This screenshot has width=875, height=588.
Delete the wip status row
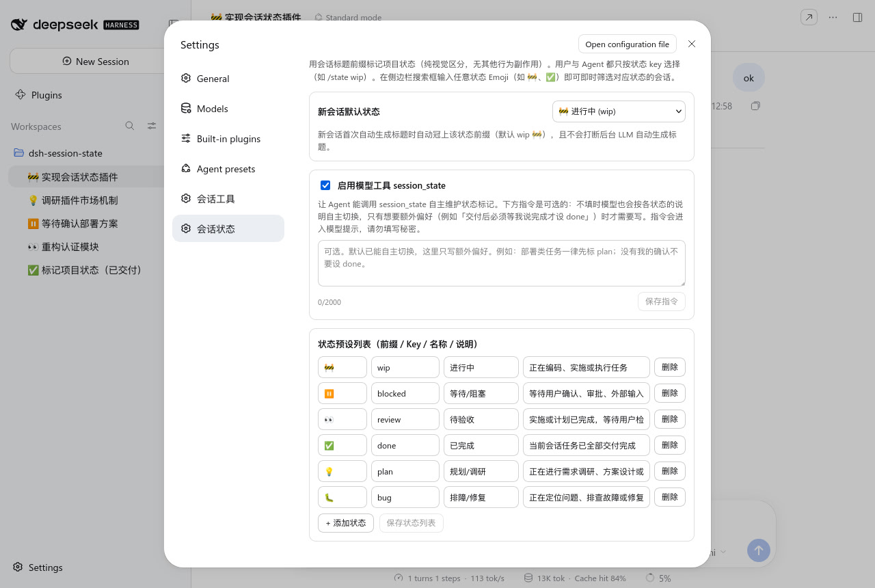pyautogui.click(x=670, y=367)
